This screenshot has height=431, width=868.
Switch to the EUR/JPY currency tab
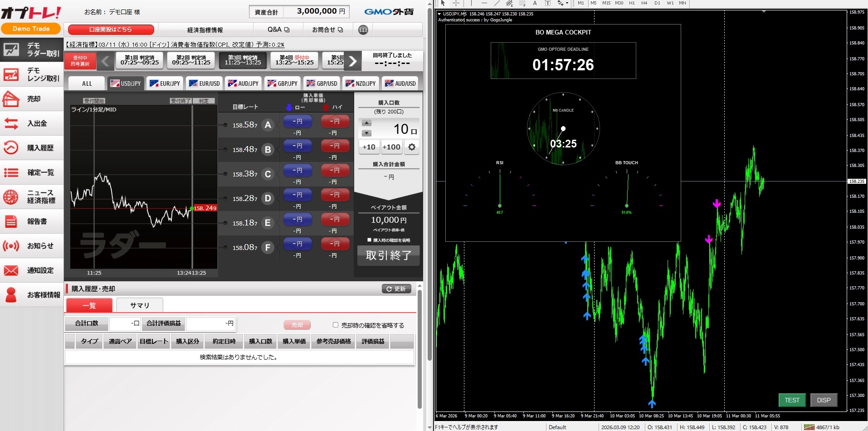(165, 83)
